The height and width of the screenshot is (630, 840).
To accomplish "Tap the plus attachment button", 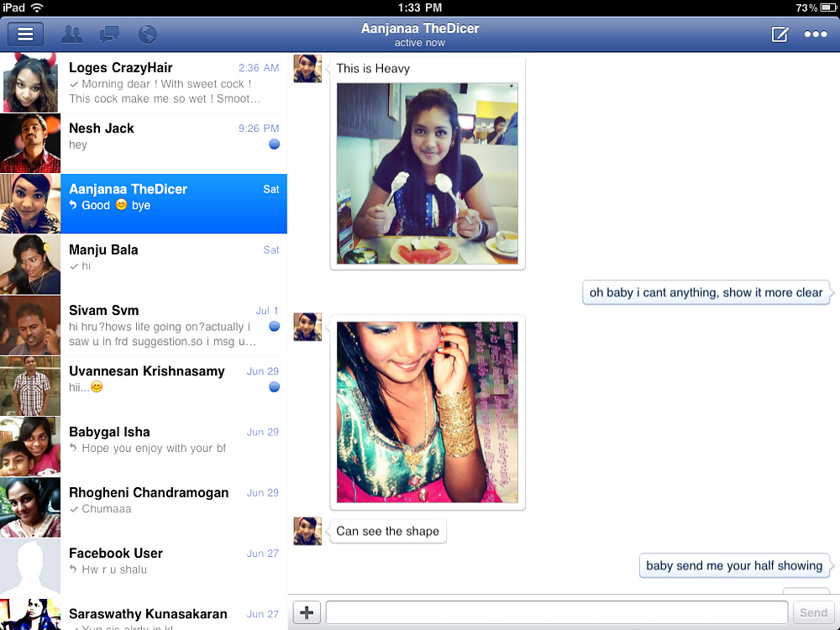I will [x=306, y=612].
